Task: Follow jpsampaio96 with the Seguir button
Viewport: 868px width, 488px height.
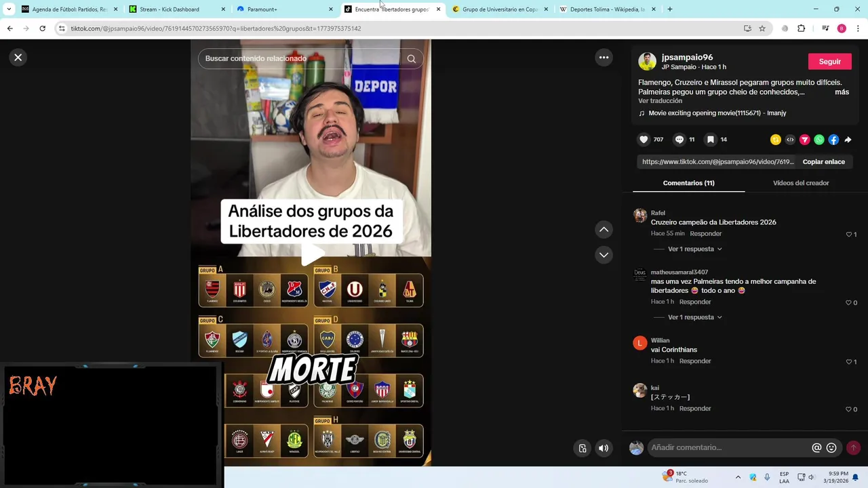Action: pos(829,62)
